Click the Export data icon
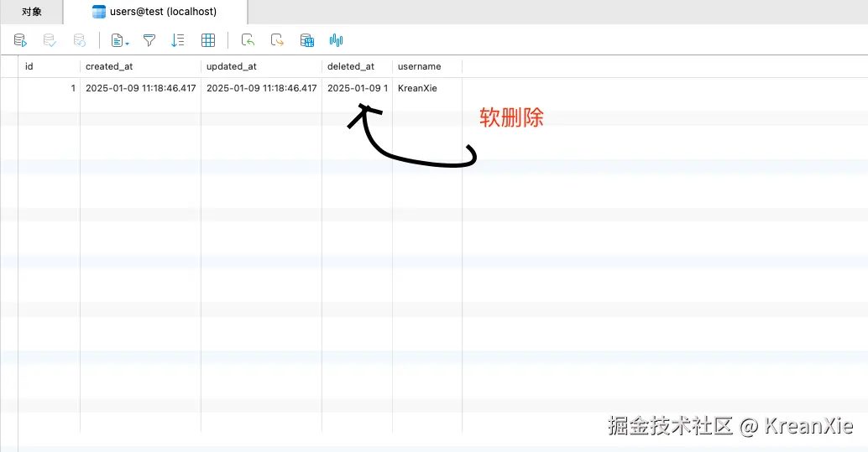This screenshot has height=452, width=868. click(x=277, y=40)
